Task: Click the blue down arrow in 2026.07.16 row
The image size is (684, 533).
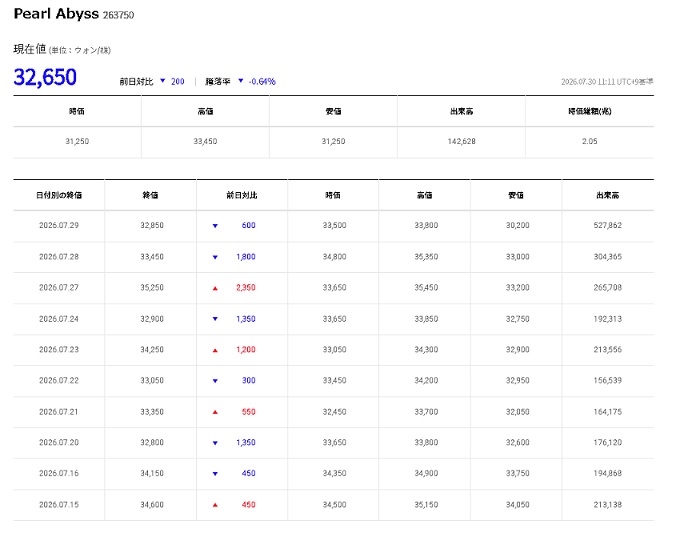Action: [x=215, y=474]
